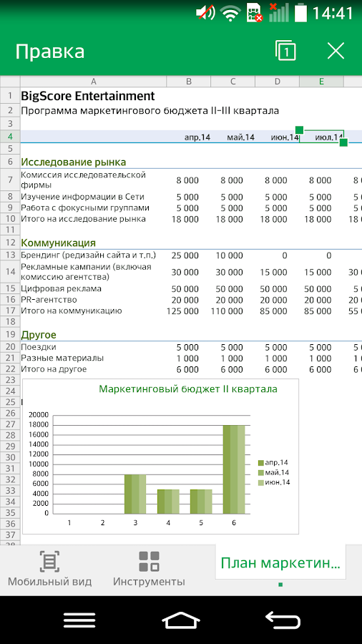The width and height of the screenshot is (362, 644).
Task: Click the июн.14 legend entry in chart
Action: [x=274, y=482]
